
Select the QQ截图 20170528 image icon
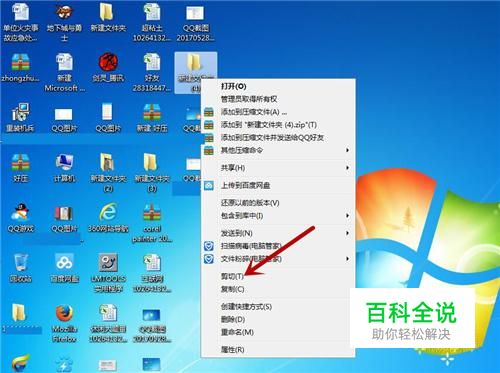tap(195, 22)
